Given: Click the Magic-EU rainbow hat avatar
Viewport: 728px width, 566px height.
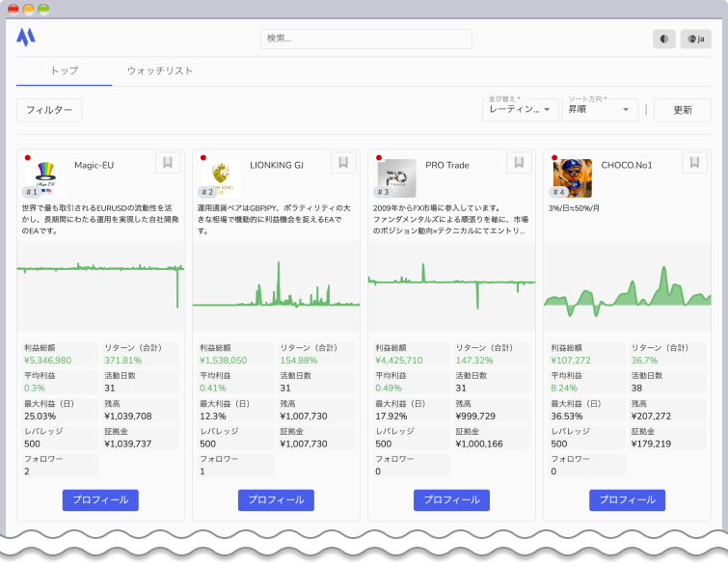Looking at the screenshot, I should pyautogui.click(x=44, y=175).
